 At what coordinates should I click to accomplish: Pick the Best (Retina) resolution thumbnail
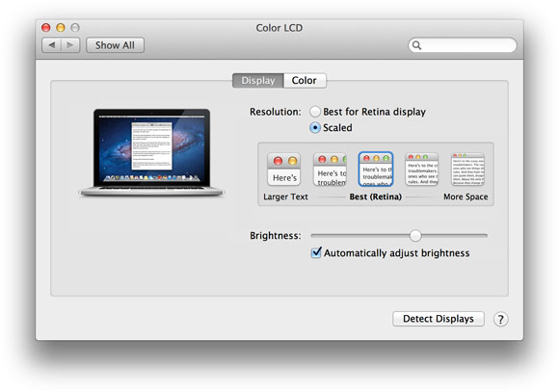click(x=376, y=170)
